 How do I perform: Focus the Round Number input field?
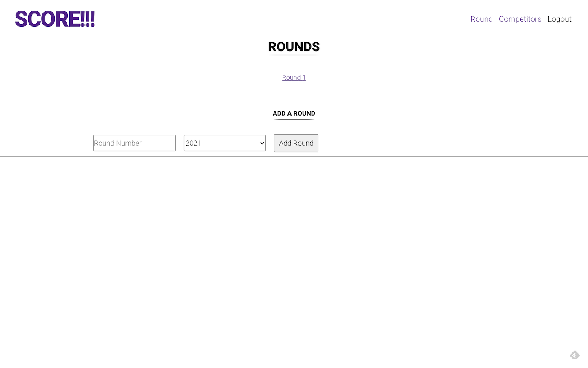tap(134, 143)
